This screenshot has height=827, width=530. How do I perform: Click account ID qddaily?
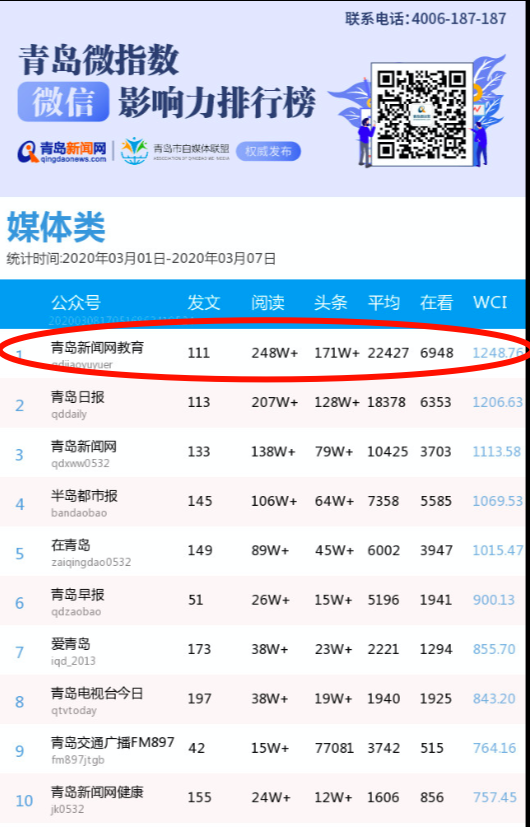pyautogui.click(x=69, y=414)
